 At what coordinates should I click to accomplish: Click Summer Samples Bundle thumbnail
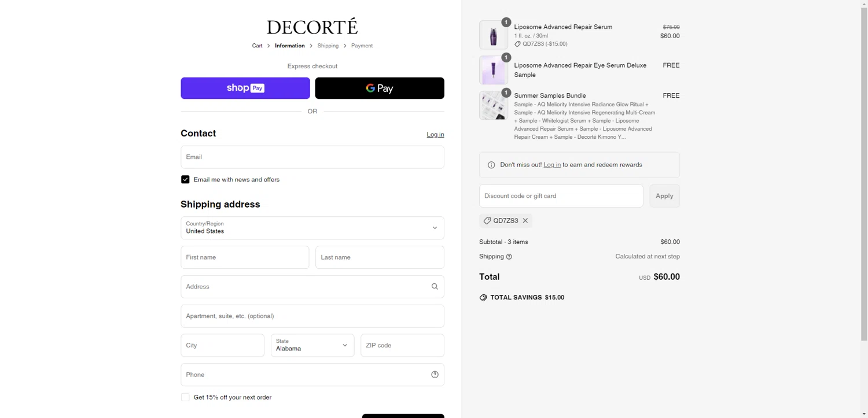point(494,105)
